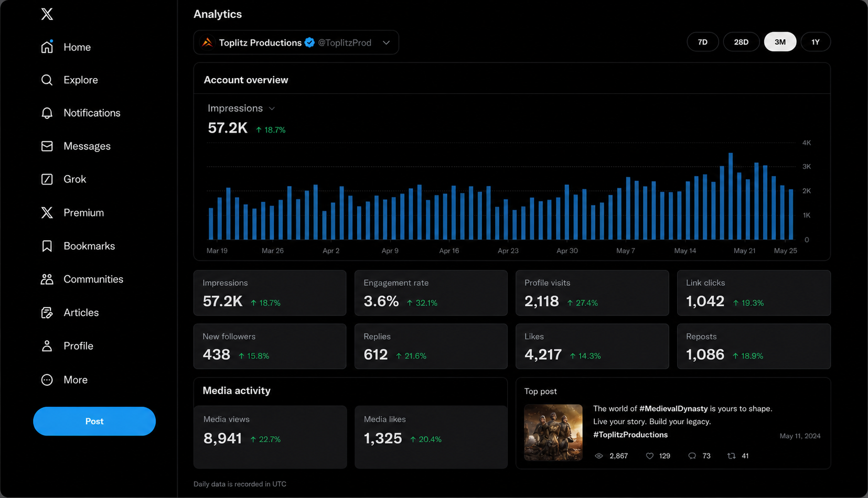The image size is (868, 498).
Task: Click the 'Media activity' heading
Action: pos(237,391)
